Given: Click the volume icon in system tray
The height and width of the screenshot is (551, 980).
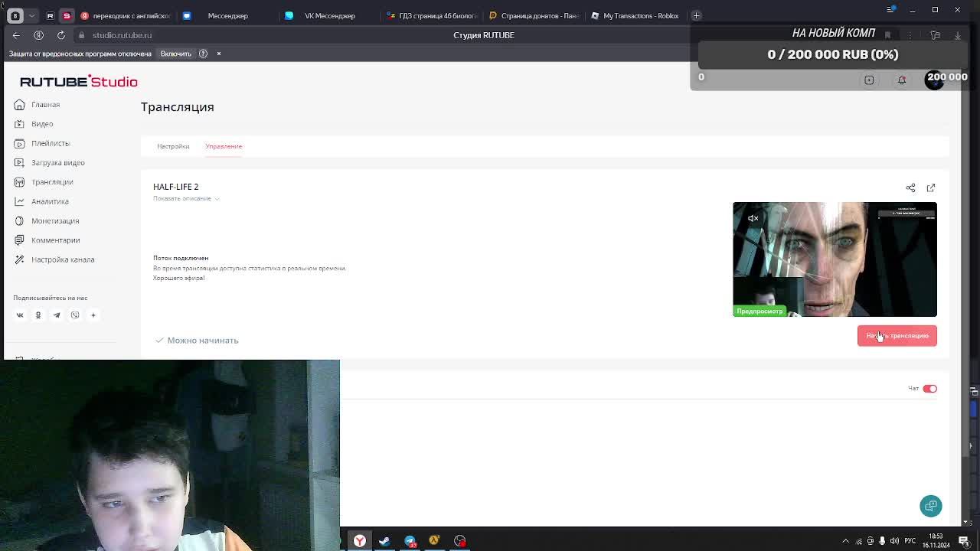Looking at the screenshot, I should (x=895, y=541).
